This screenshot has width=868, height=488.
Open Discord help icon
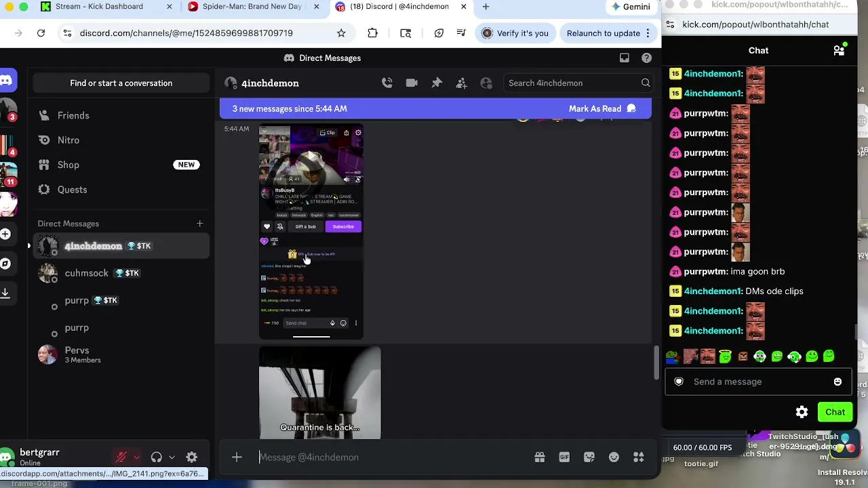click(x=647, y=58)
